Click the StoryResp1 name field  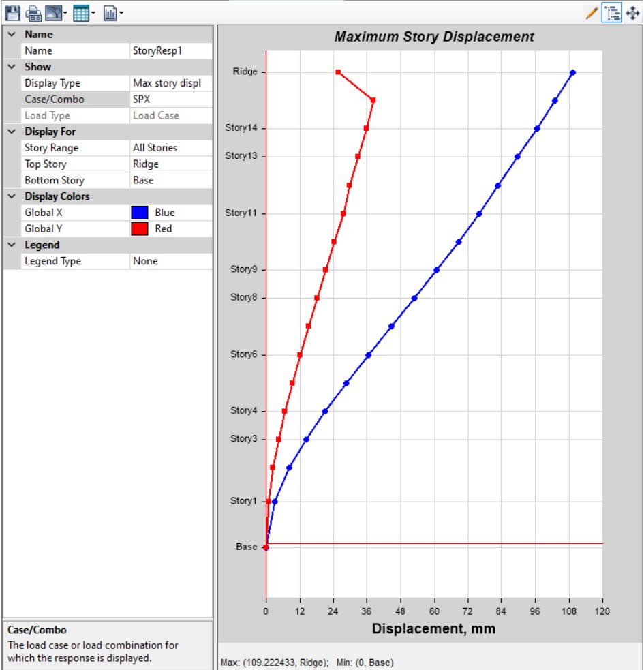(170, 50)
